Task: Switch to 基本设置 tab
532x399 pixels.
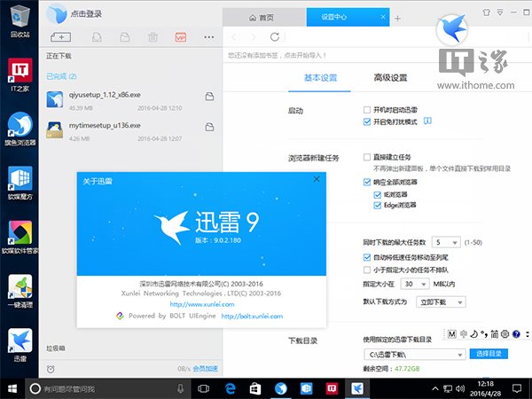Action: (320, 78)
